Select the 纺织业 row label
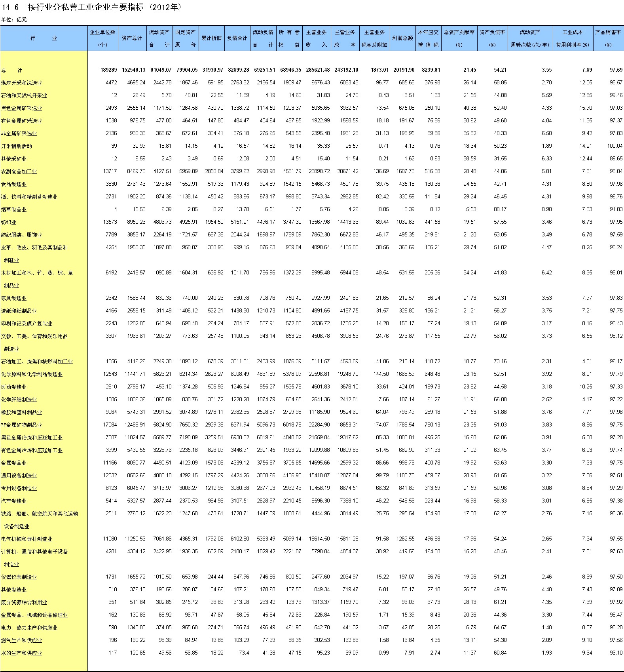 pyautogui.click(x=9, y=222)
